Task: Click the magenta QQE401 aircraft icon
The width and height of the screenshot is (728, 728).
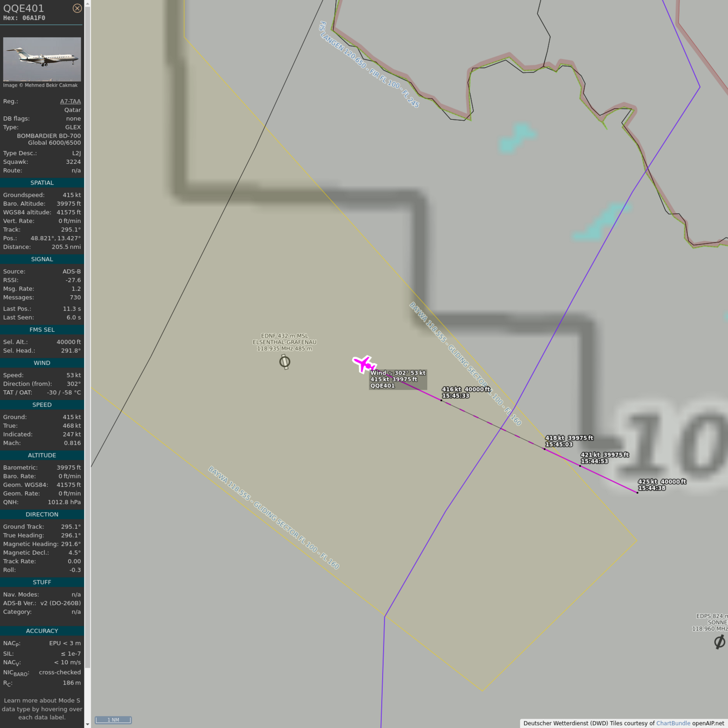Action: pos(364,363)
